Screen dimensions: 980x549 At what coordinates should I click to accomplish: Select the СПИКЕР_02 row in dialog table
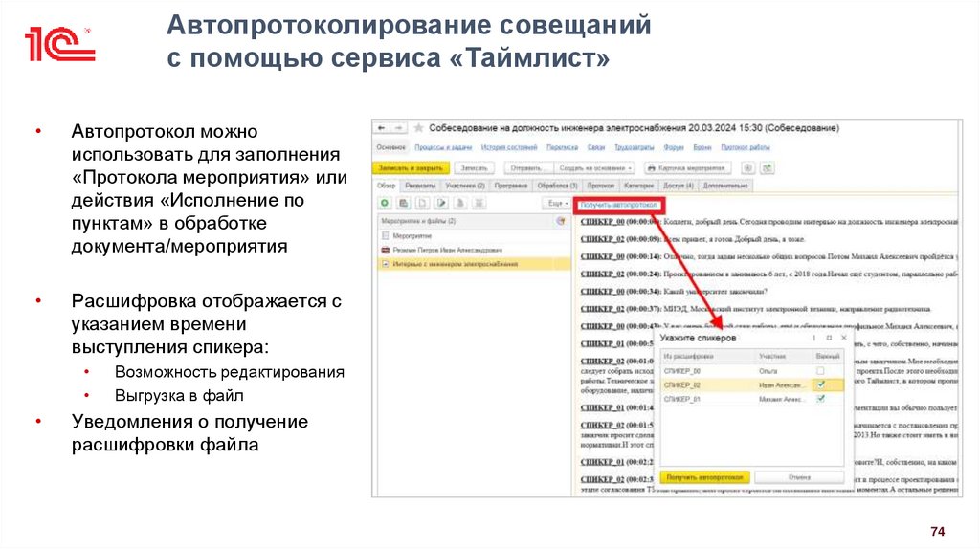[752, 384]
